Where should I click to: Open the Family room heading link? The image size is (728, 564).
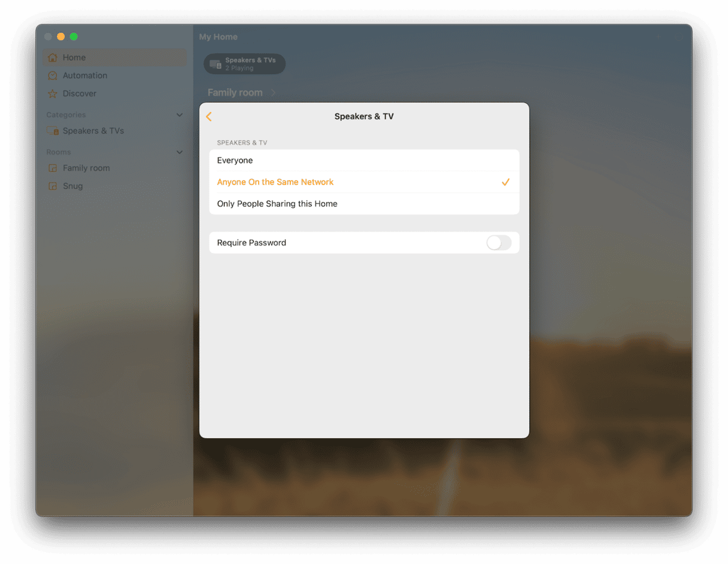click(x=235, y=93)
